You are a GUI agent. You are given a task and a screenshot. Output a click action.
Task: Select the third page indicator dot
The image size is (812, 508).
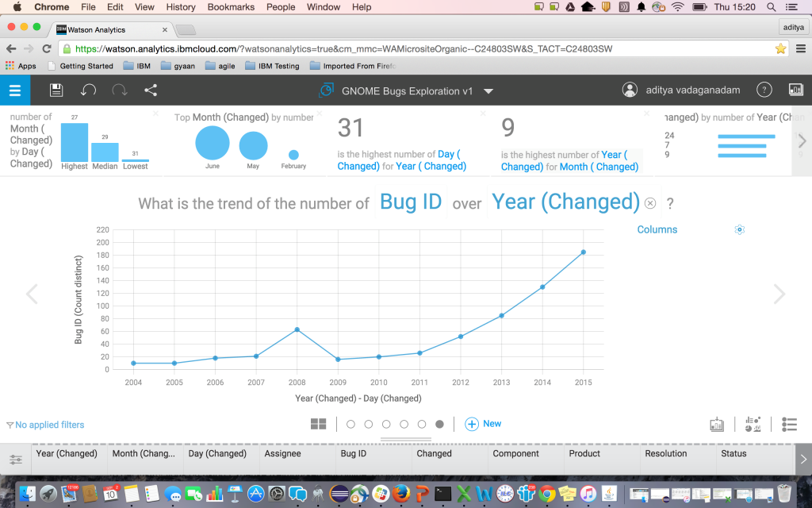click(386, 425)
